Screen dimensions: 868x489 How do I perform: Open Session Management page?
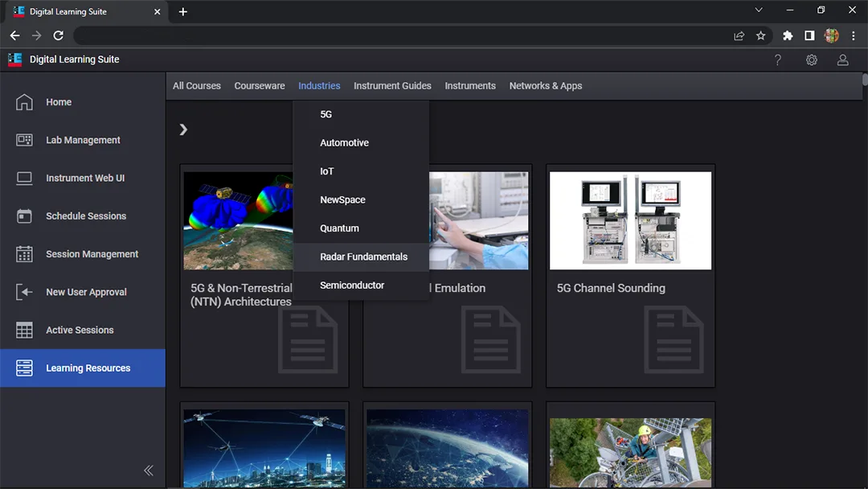point(83,254)
